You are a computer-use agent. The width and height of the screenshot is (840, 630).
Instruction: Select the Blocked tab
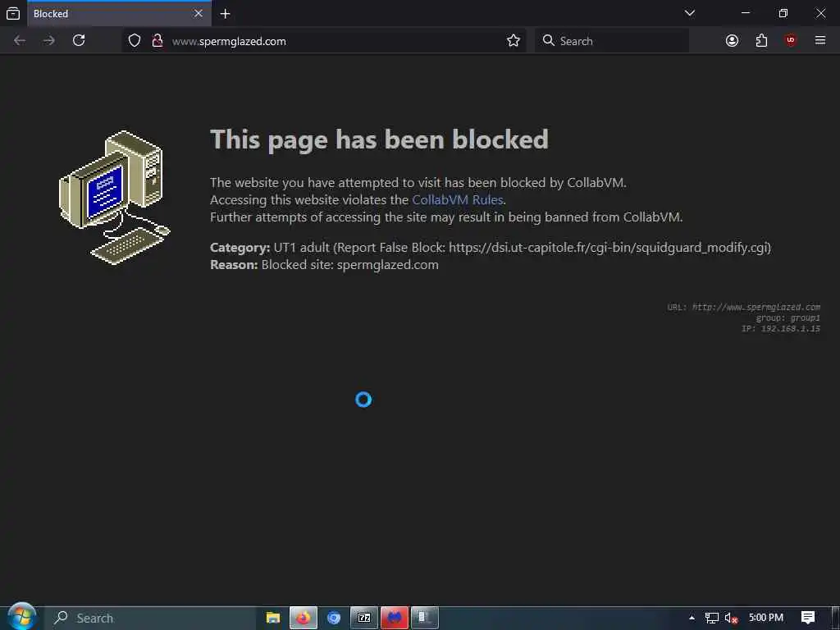[x=120, y=13]
